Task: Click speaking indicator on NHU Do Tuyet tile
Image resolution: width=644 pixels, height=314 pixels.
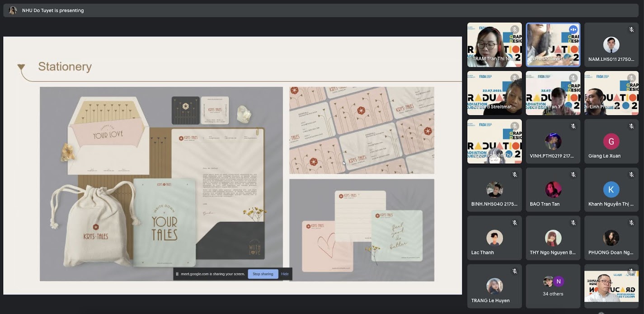Action: pos(573,30)
